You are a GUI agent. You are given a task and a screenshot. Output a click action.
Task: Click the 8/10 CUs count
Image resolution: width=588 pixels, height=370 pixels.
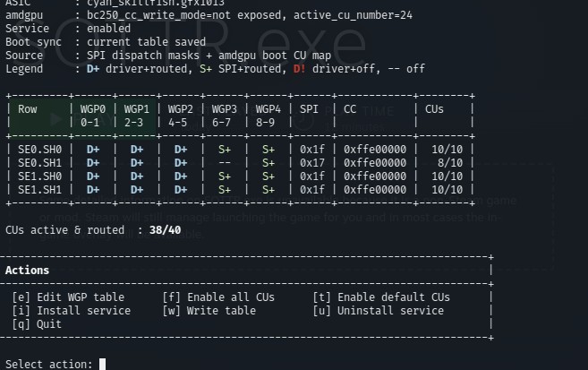click(450, 163)
